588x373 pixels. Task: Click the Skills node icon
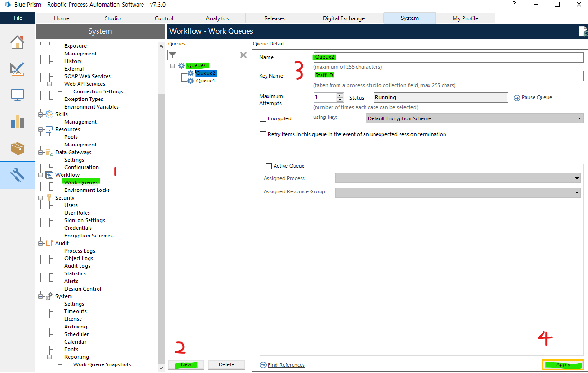pyautogui.click(x=49, y=114)
